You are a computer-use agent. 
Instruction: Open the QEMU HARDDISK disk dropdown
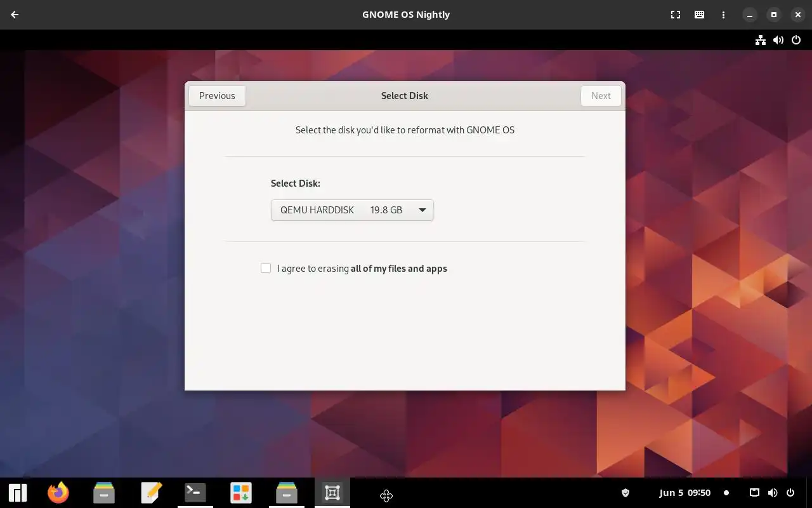pos(352,210)
